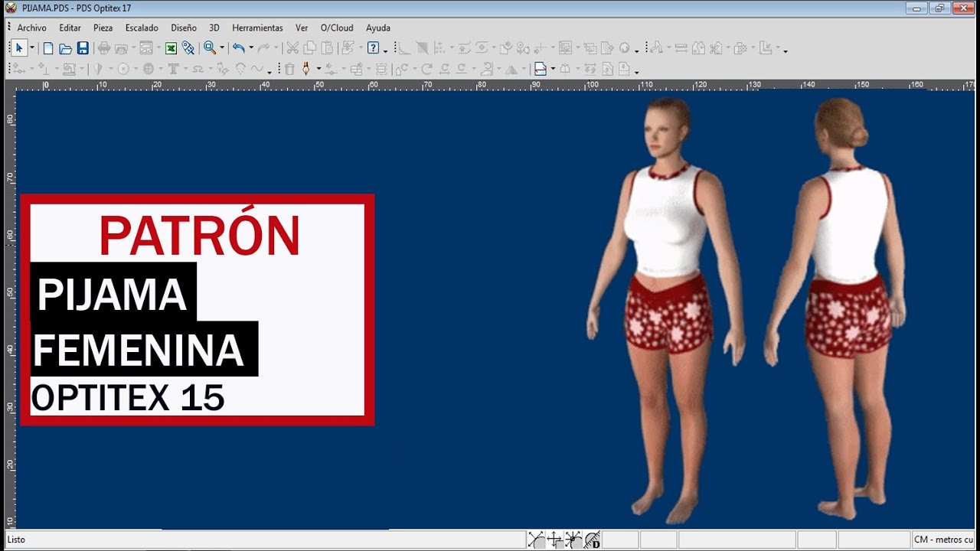The image size is (980, 551).
Task: Open the Diseño menu
Action: coord(184,28)
